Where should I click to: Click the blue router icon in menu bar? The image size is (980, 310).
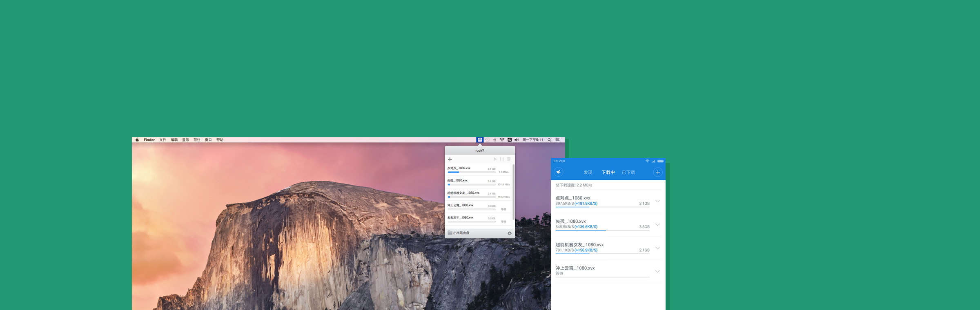point(480,140)
